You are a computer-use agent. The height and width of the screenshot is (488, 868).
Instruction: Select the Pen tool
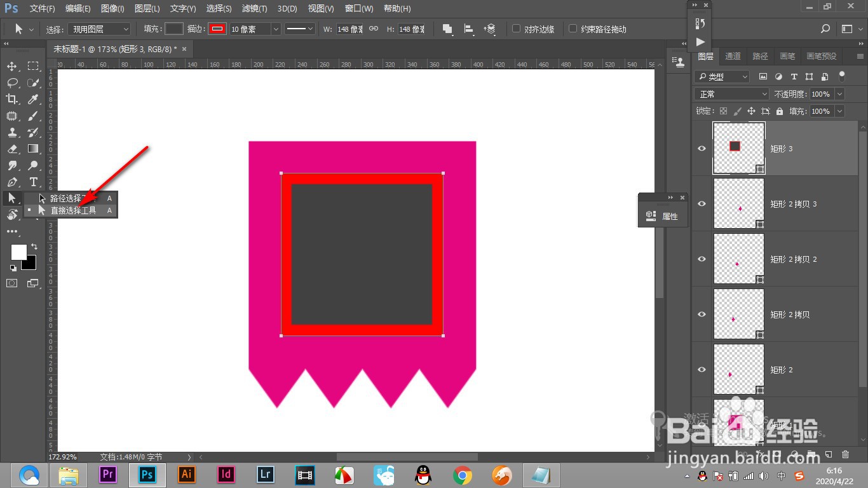tap(12, 182)
